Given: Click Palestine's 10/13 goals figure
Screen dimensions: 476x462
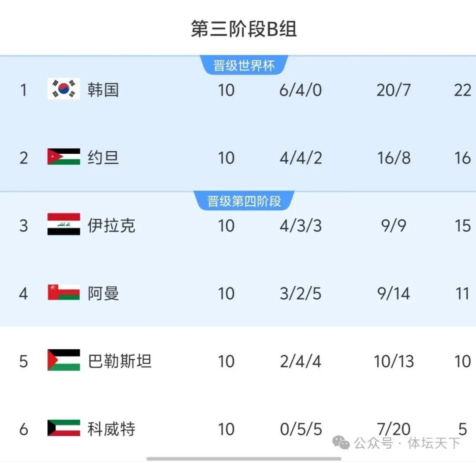Looking at the screenshot, I should click(394, 361).
